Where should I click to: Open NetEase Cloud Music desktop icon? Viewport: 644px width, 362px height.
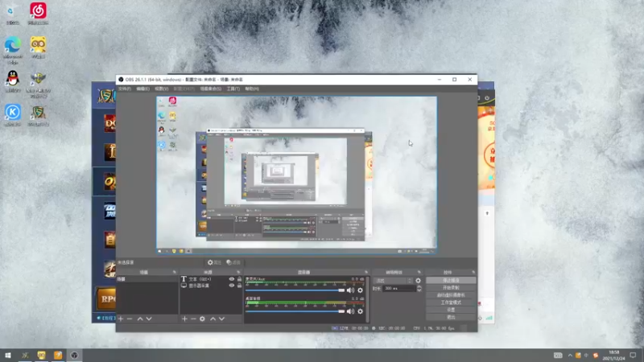[x=38, y=13]
